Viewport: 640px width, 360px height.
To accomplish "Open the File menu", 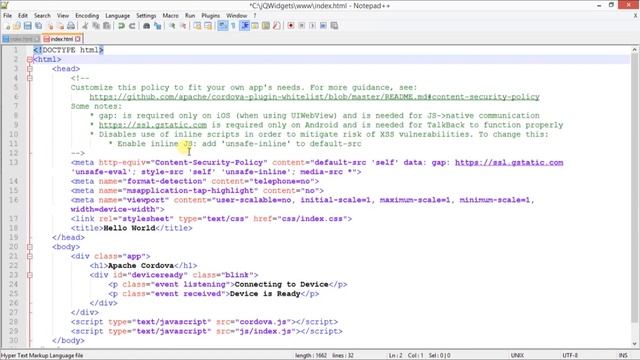I will click(7, 16).
